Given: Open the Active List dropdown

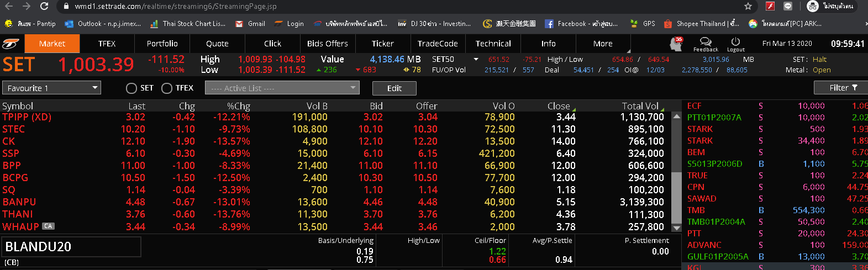Looking at the screenshot, I should pyautogui.click(x=282, y=88).
